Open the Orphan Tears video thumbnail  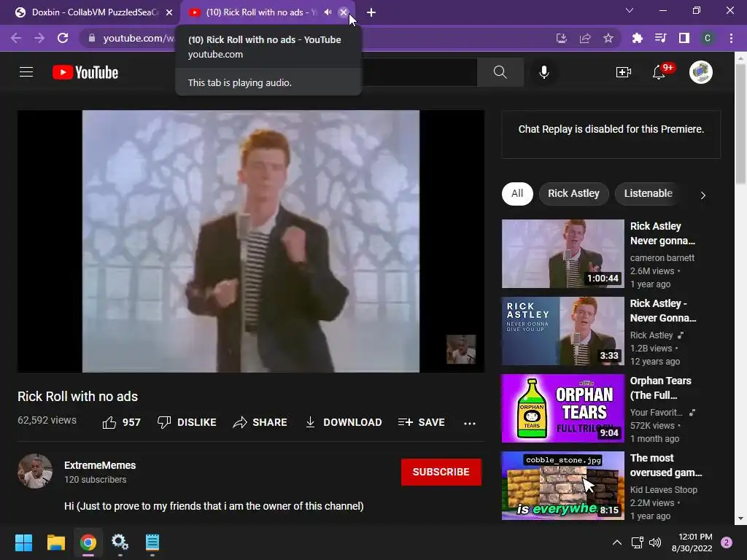coord(563,408)
